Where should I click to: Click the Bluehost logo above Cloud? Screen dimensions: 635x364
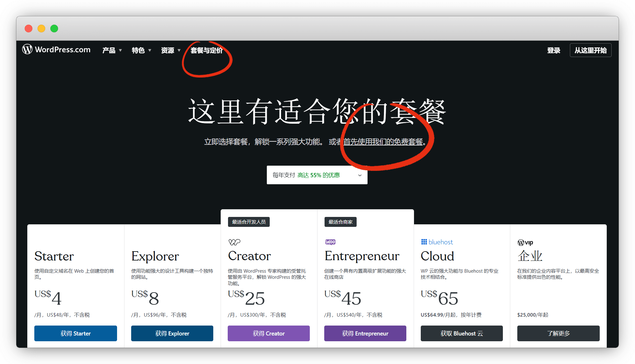click(x=437, y=242)
